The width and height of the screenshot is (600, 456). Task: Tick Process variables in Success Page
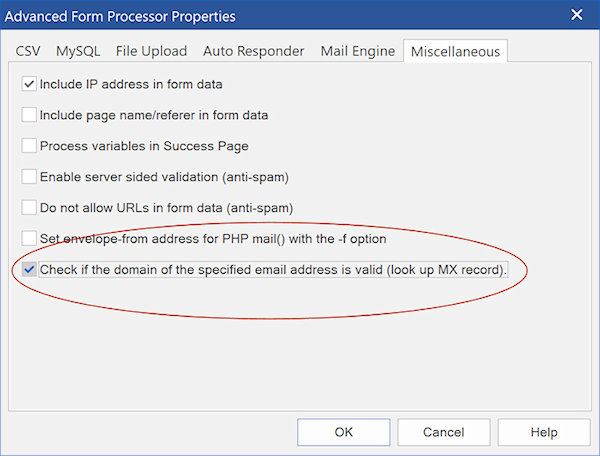(x=29, y=146)
